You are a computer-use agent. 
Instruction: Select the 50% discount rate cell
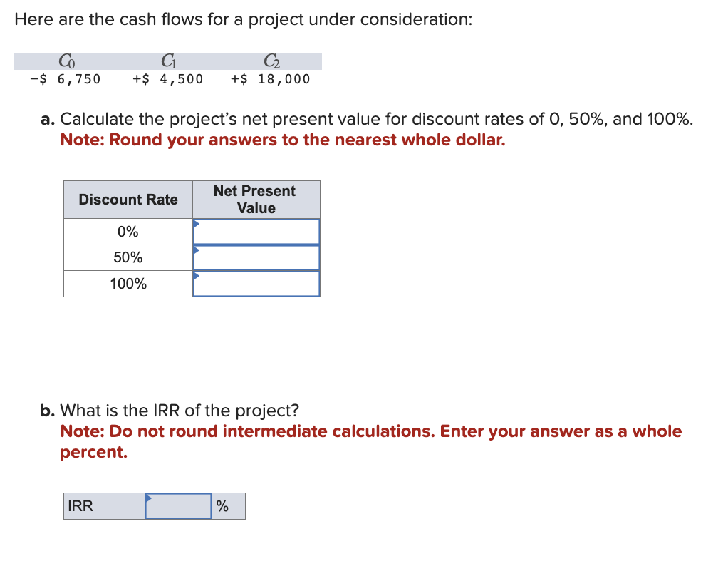click(x=128, y=257)
